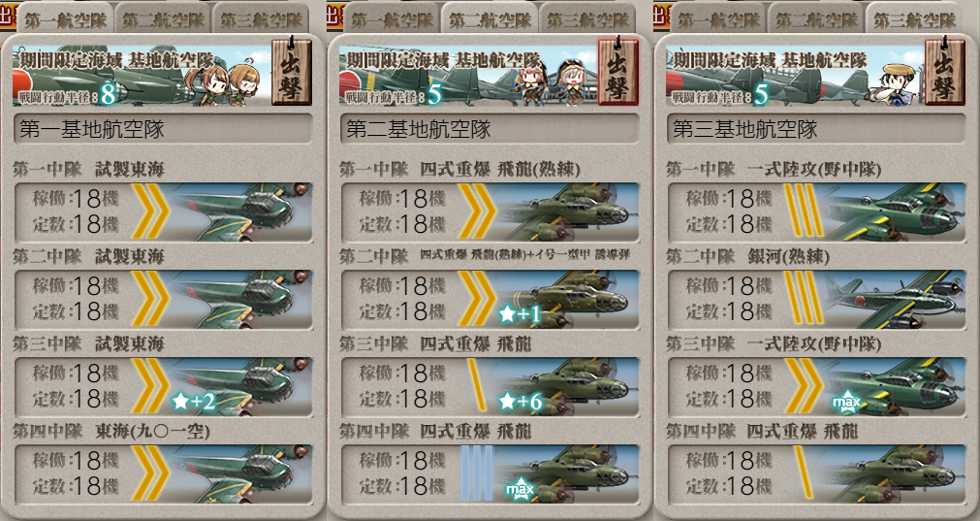Edit the 第三基地航空隊 name field

point(816,129)
